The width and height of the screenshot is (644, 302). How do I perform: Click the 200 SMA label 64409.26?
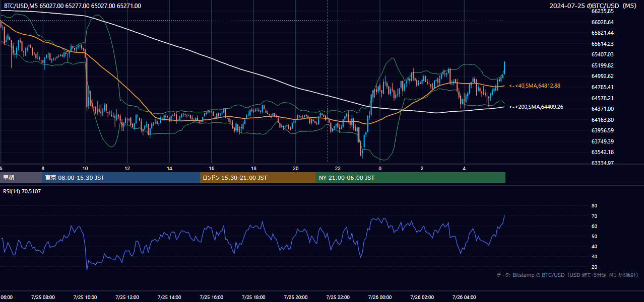[536, 107]
